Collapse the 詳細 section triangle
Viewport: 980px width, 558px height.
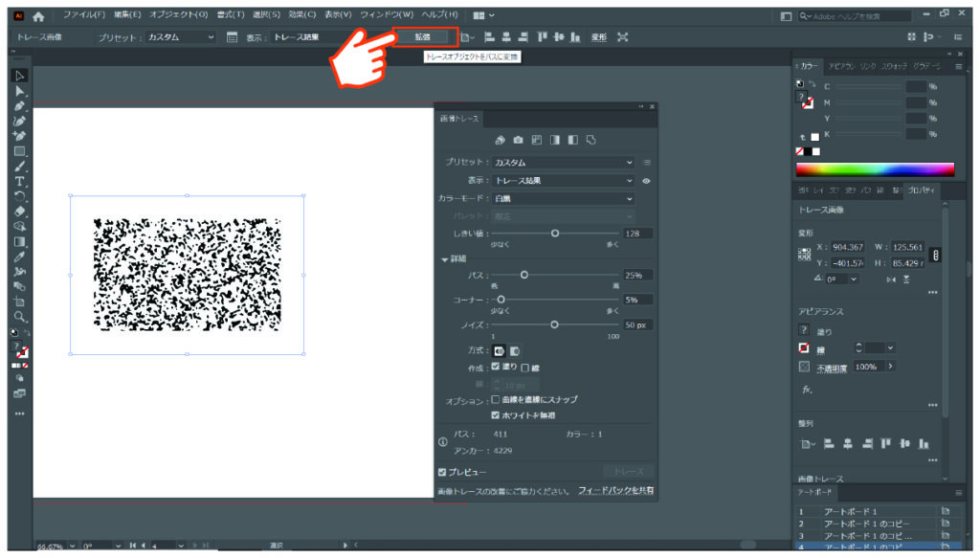[x=444, y=259]
